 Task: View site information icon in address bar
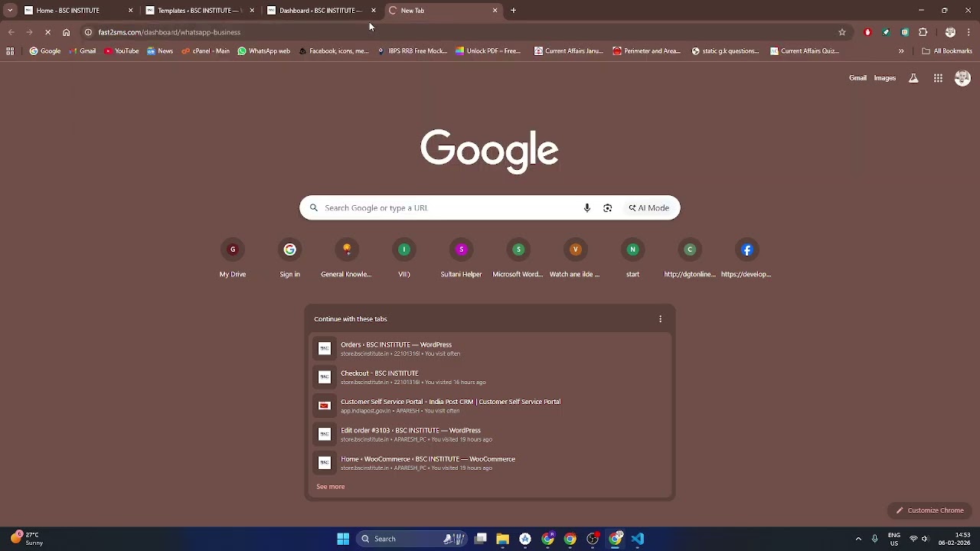coord(88,32)
